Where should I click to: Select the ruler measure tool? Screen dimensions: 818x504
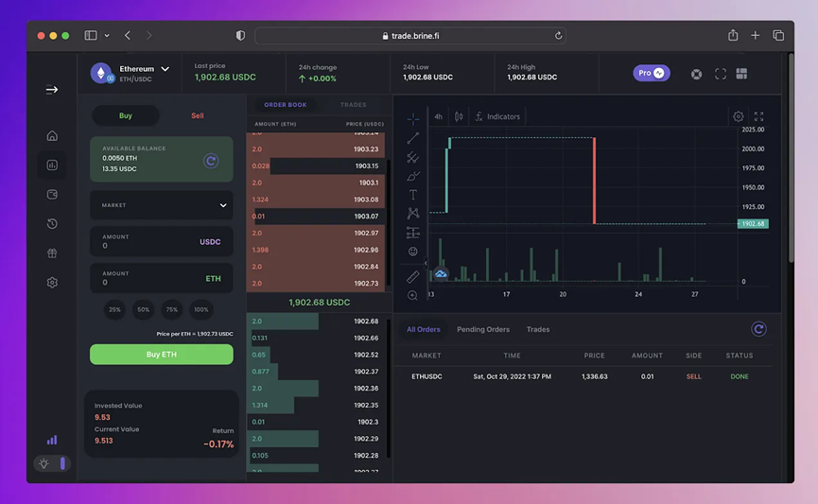pyautogui.click(x=412, y=276)
